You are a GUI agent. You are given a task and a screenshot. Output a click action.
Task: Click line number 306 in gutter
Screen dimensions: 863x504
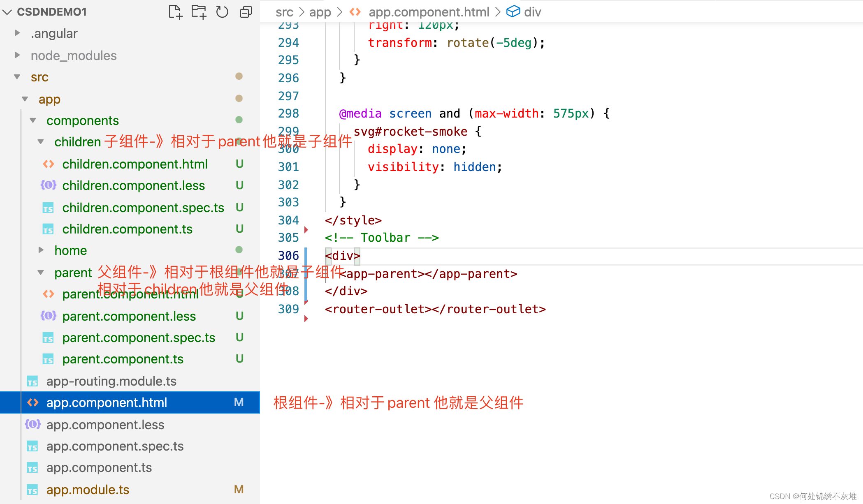288,256
